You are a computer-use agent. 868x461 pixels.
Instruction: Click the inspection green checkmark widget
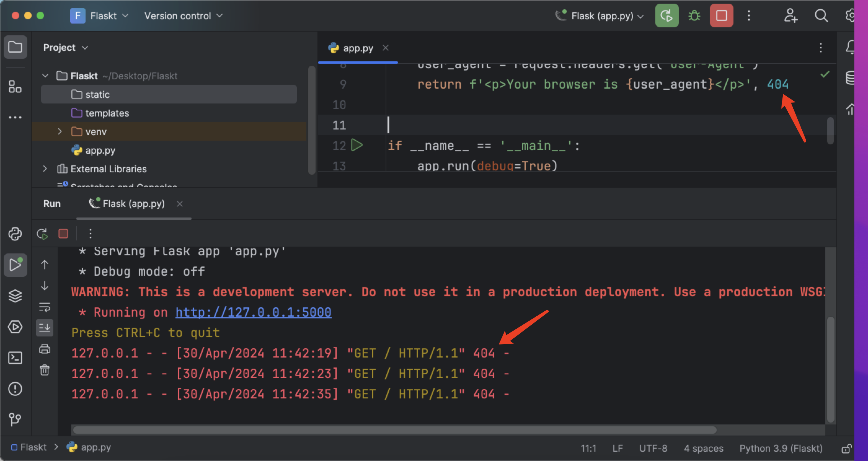click(825, 74)
